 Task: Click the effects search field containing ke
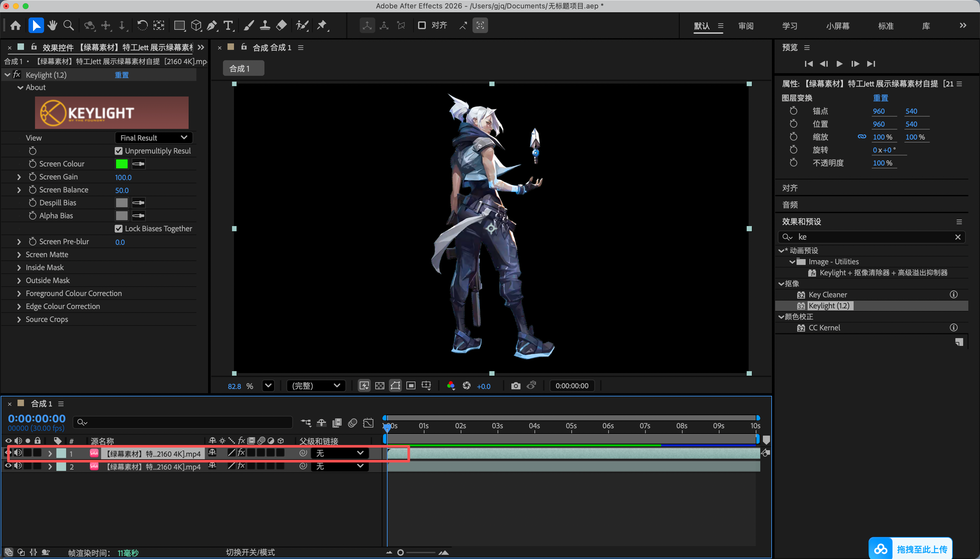coord(871,237)
